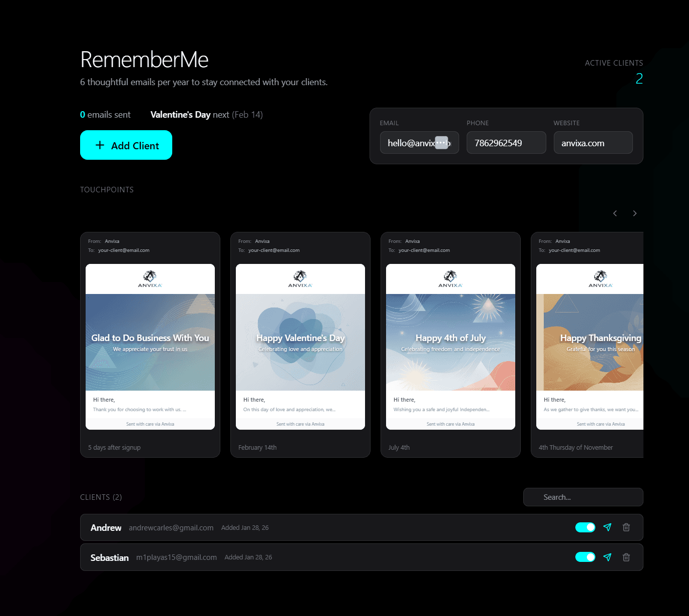Click the client Search field
Image resolution: width=689 pixels, height=616 pixels.
(583, 497)
